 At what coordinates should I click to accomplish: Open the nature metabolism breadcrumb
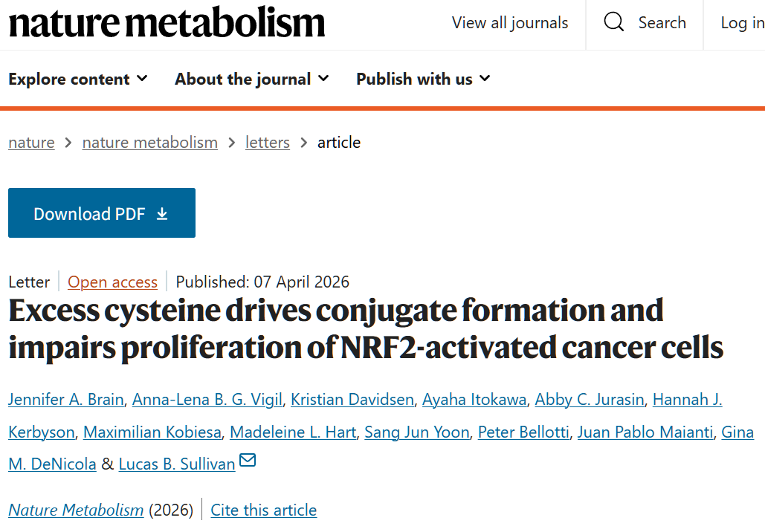[150, 143]
